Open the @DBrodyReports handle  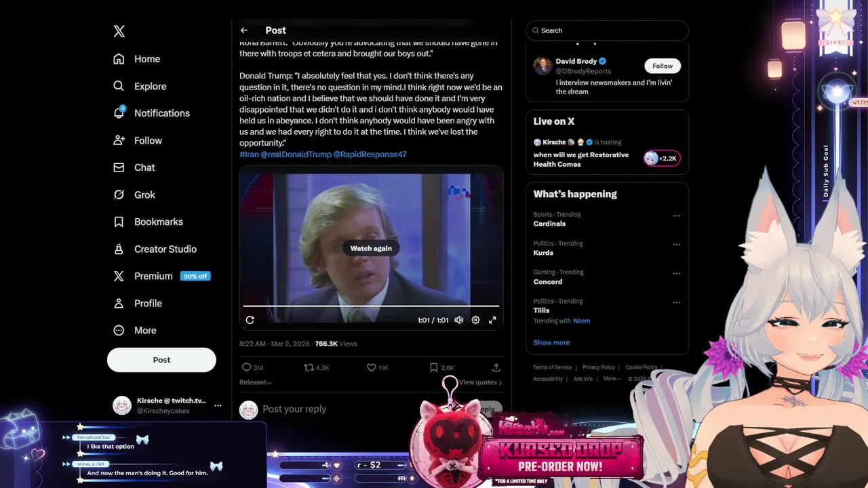coord(583,71)
